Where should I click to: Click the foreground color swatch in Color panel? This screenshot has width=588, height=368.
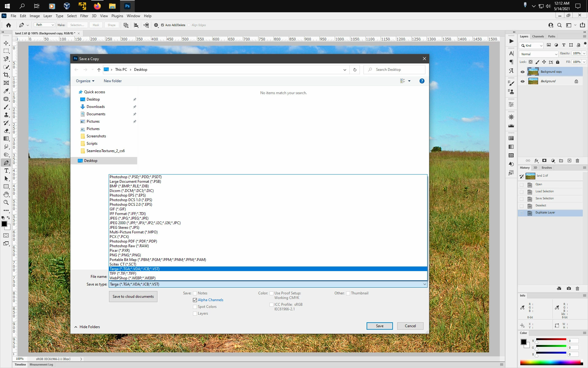coord(523,342)
